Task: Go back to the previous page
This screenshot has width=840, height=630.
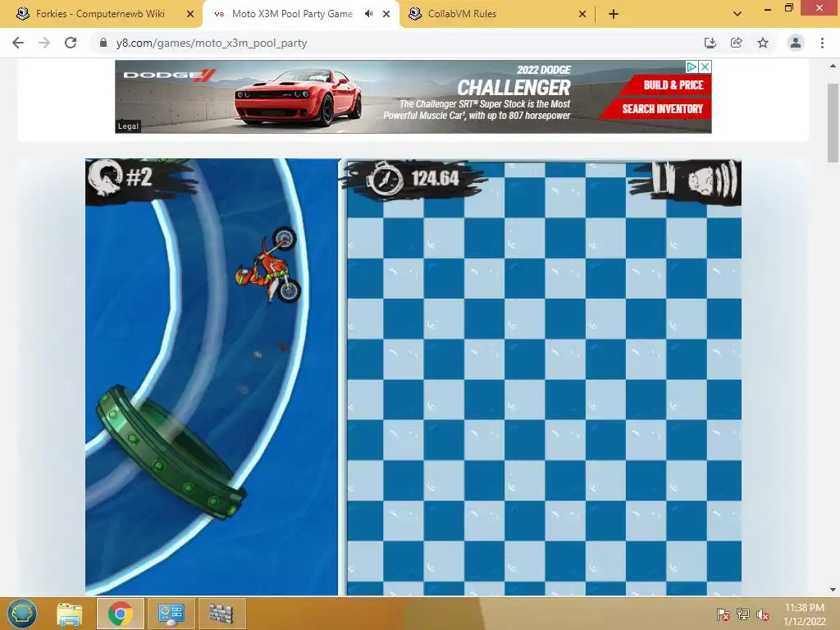Action: coord(18,43)
